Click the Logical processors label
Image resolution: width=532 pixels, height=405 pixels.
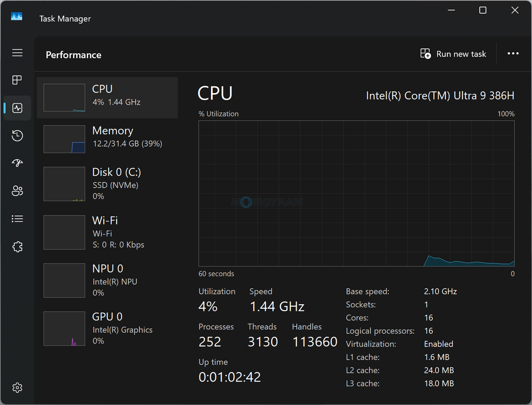380,331
